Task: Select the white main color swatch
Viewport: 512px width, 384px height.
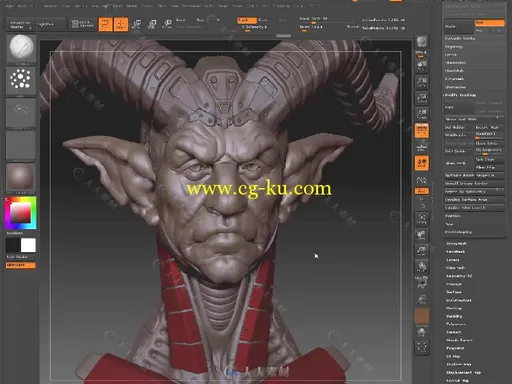Action: 28,245
